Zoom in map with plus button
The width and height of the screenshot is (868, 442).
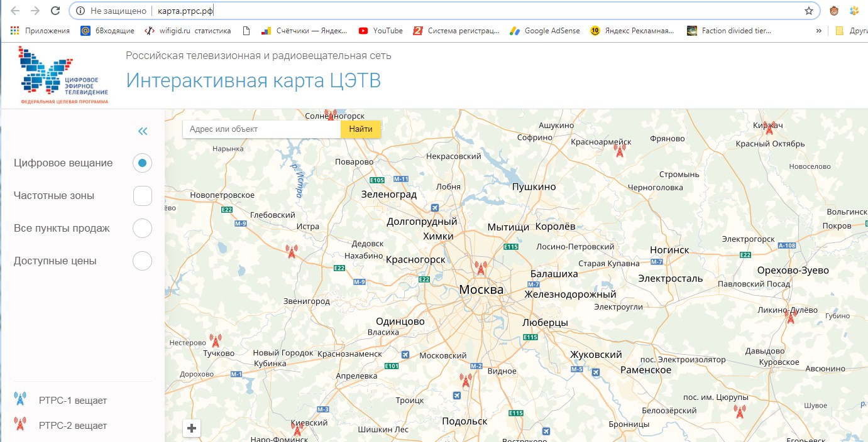point(192,428)
